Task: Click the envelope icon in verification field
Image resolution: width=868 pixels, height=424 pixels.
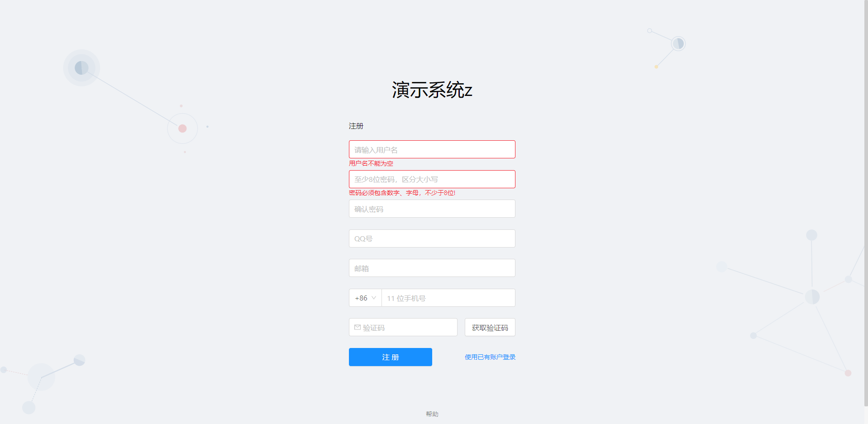Action: (x=358, y=327)
